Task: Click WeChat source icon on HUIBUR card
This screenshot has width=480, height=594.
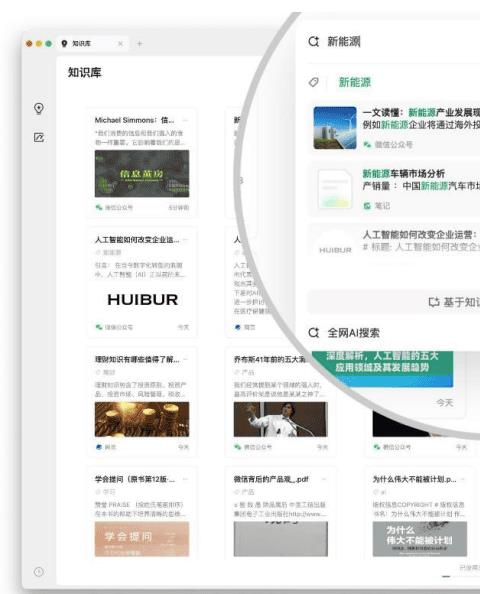Action: tap(99, 327)
